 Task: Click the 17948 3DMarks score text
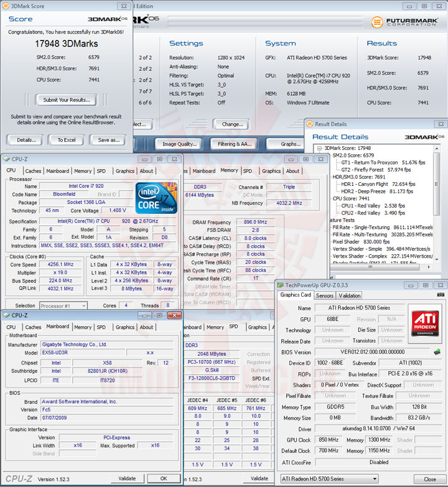coord(66,44)
